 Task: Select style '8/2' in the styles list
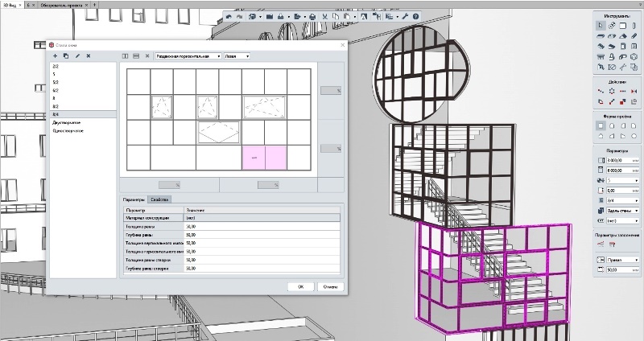(x=83, y=106)
